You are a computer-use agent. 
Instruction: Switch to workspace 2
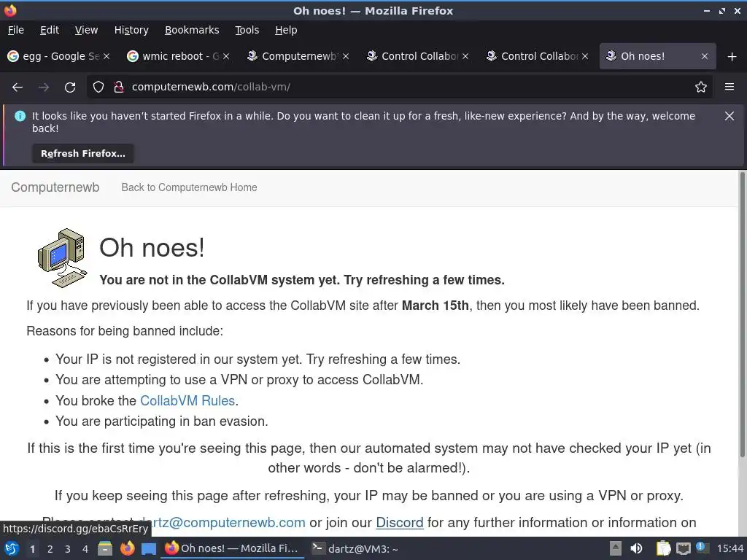click(50, 549)
